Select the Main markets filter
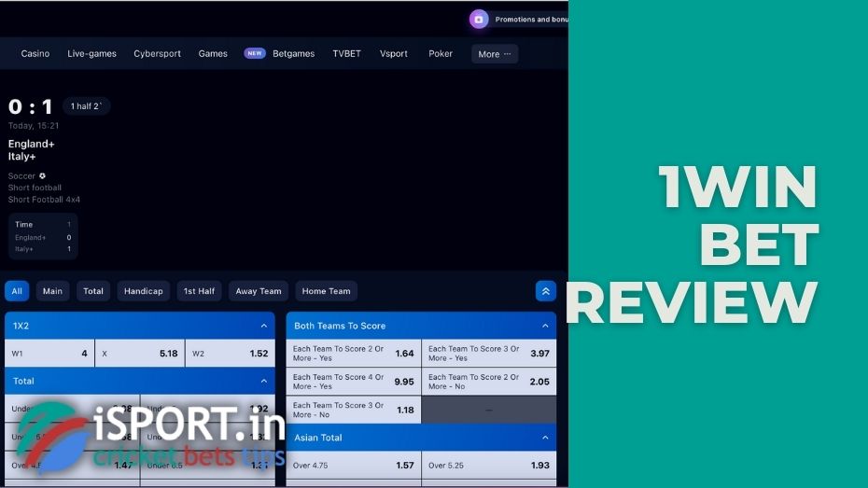Viewport: 868px width, 488px height. coord(52,291)
